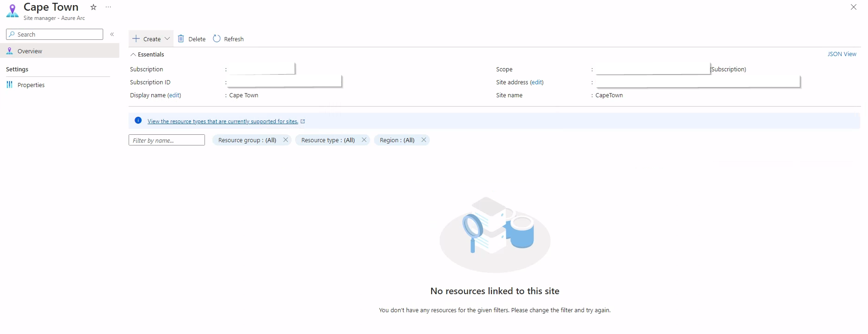Viewport: 868px width, 334px height.
Task: Click the Overview map pin icon
Action: 9,51
